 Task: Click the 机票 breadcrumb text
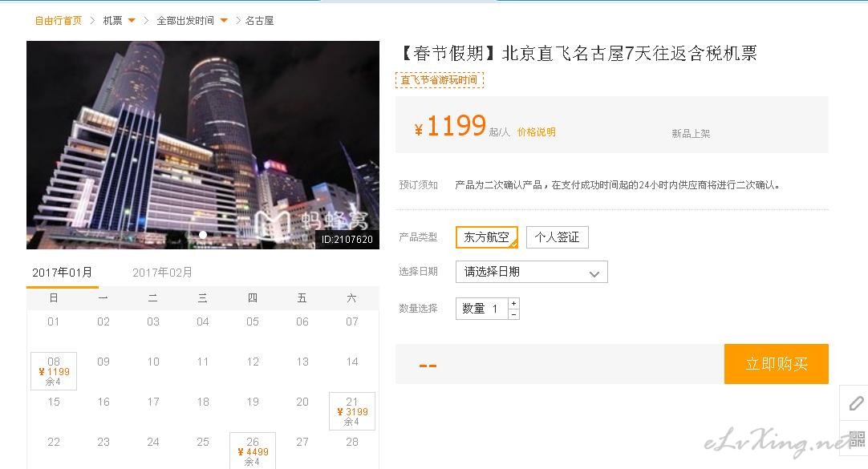pos(112,21)
